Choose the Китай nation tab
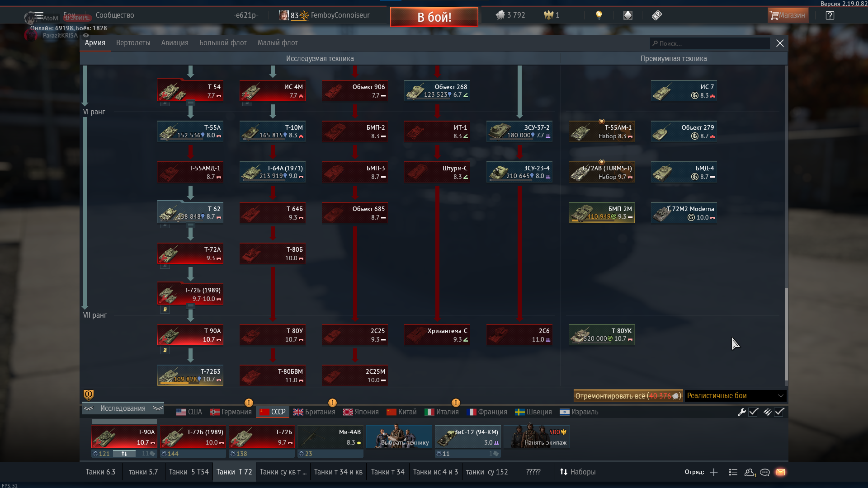This screenshot has height=488, width=868. [401, 412]
